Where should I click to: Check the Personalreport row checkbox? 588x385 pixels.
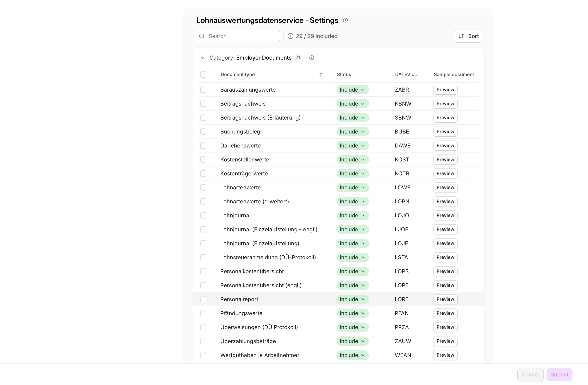pos(203,299)
